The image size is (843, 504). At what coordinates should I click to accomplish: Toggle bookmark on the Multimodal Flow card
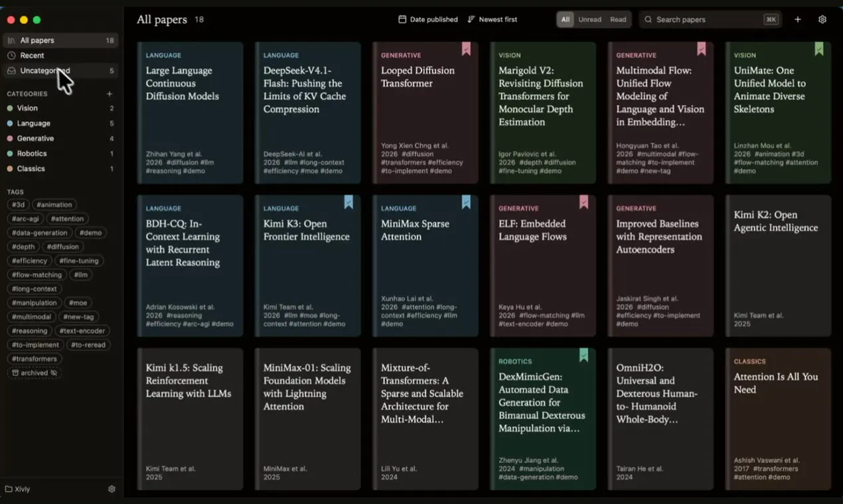[x=701, y=48]
